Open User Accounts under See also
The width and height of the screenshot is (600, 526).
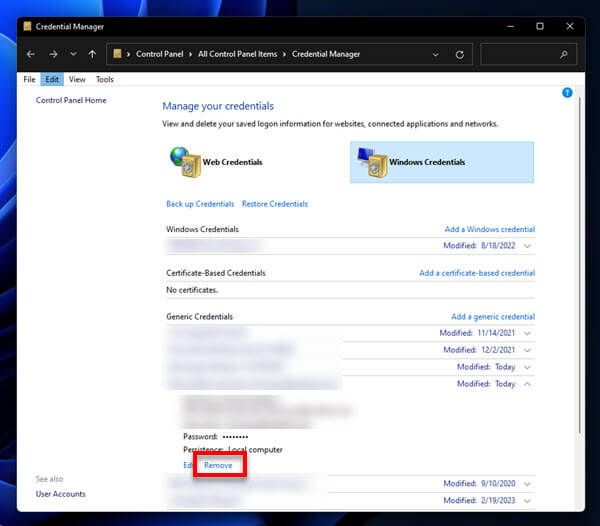coord(60,494)
